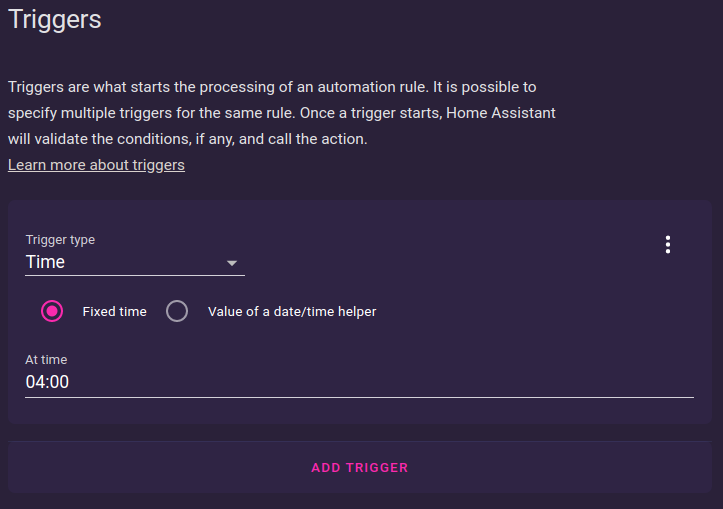Click the ADD TRIGGER button
Screen dimensions: 723x509
point(360,468)
